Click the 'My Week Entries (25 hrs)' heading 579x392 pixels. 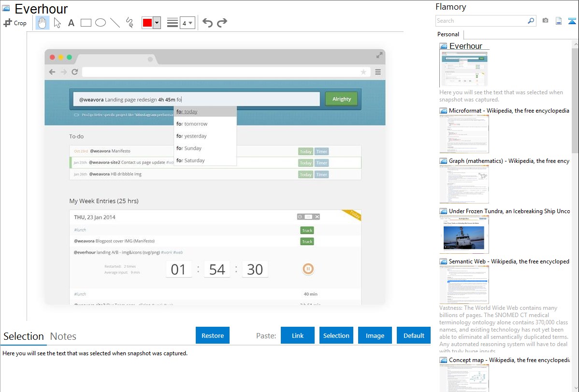point(104,201)
